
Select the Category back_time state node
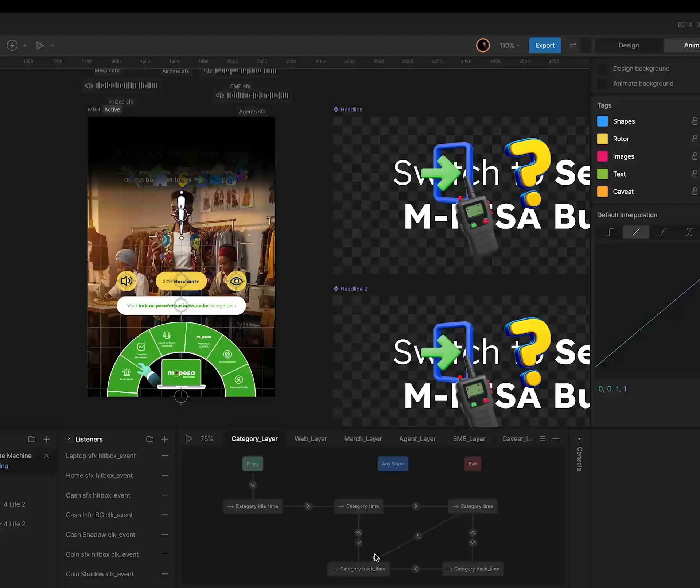coord(358,569)
